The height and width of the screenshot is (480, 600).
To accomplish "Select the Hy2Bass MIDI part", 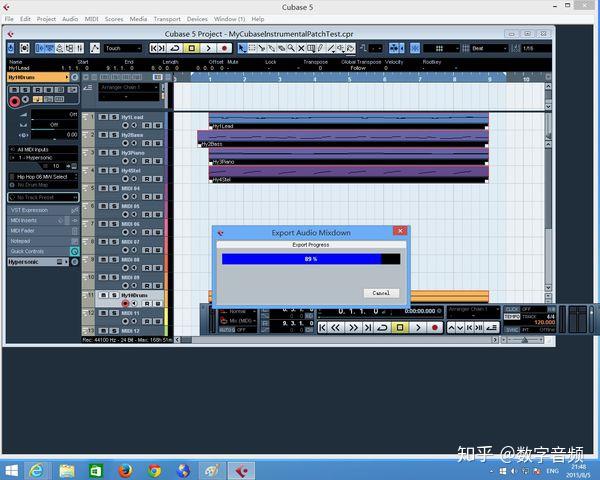I will pos(343,139).
